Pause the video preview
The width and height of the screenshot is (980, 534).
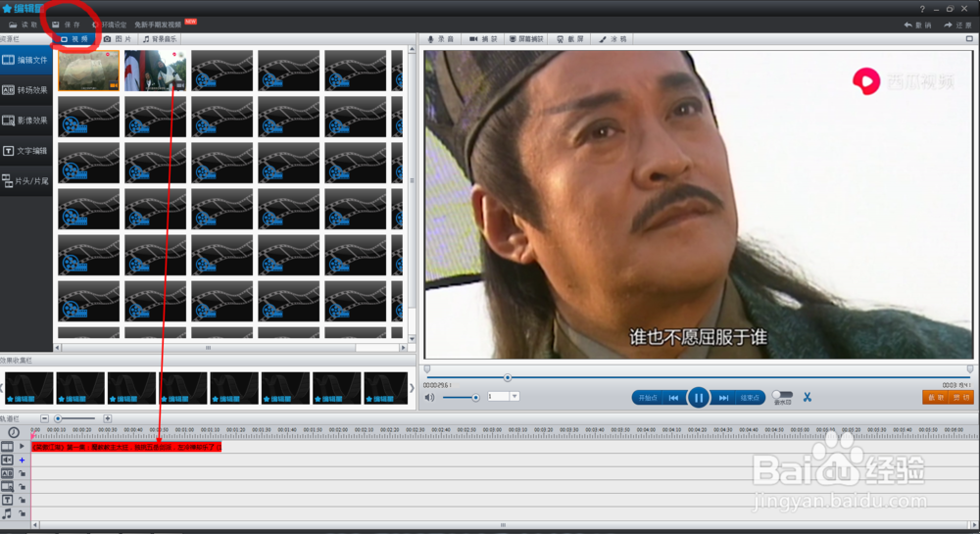pyautogui.click(x=699, y=397)
